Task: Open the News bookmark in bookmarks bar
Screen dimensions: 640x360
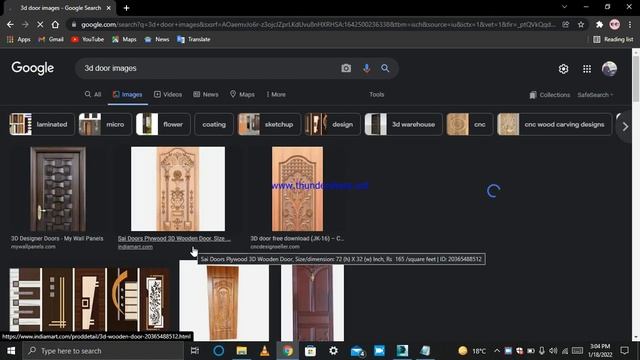Action: tap(157, 39)
